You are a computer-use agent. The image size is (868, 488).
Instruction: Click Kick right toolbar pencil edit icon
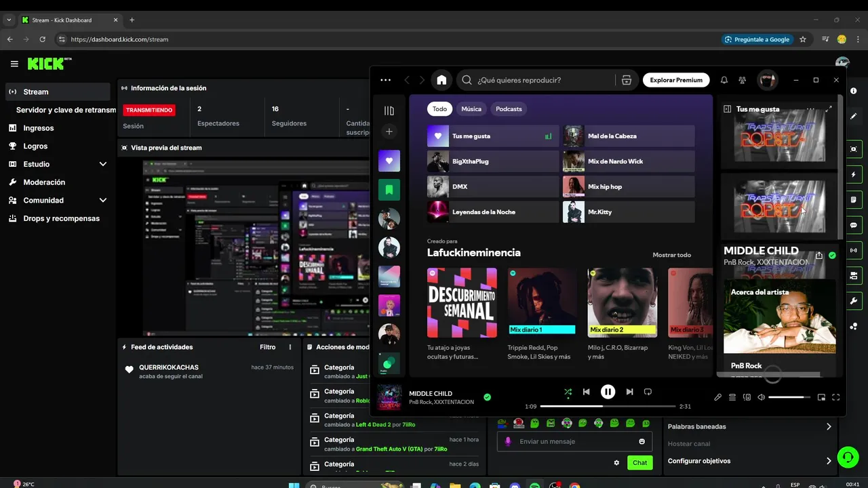(853, 117)
